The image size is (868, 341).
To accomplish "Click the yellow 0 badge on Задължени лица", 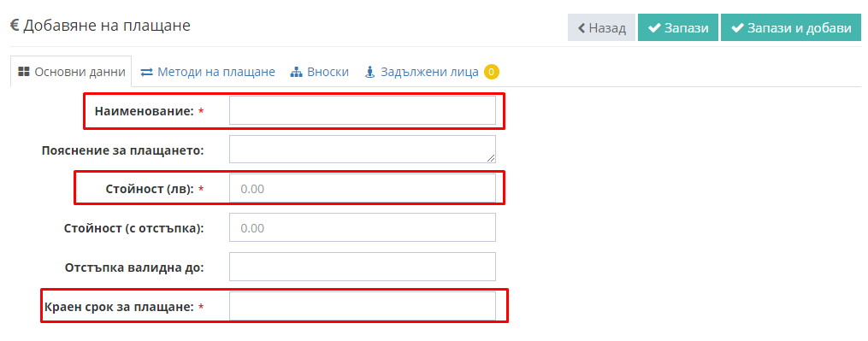I will tap(492, 72).
